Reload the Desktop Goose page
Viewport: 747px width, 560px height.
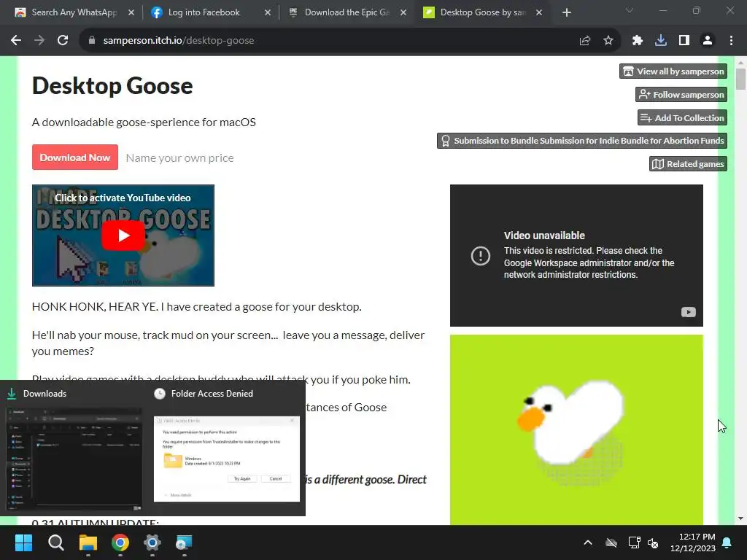click(63, 41)
